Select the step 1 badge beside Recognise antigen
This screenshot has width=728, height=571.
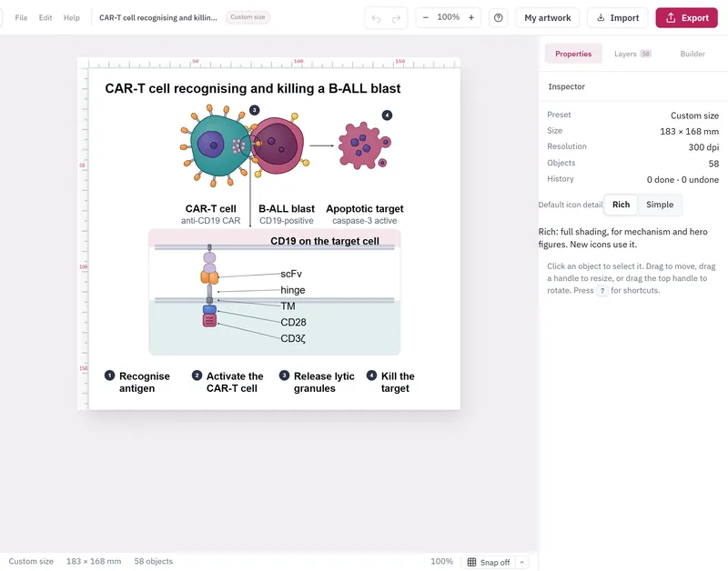(109, 376)
